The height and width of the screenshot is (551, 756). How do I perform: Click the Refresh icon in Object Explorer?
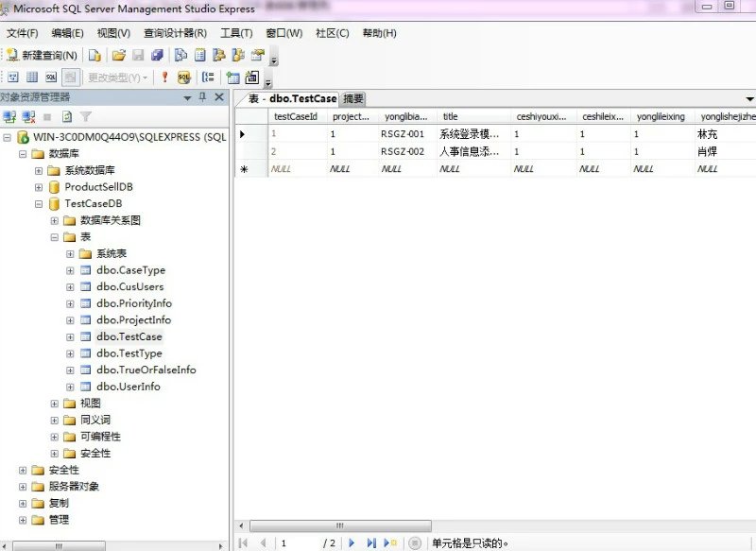(x=67, y=116)
